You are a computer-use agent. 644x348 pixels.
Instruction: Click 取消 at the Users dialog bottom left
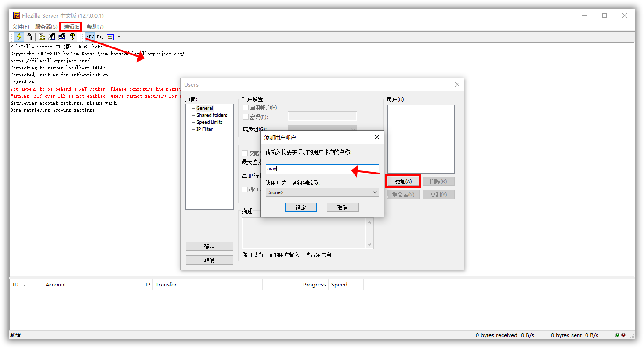[x=210, y=260]
